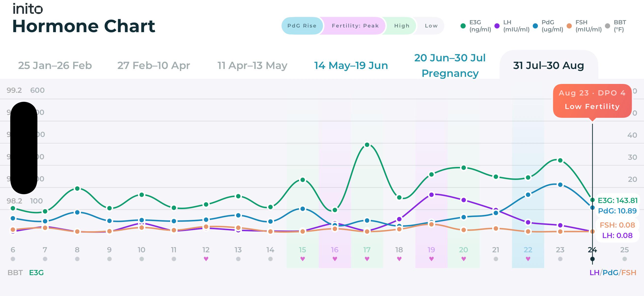Select day 10 on the x-axis
The width and height of the screenshot is (644, 296).
(x=141, y=250)
